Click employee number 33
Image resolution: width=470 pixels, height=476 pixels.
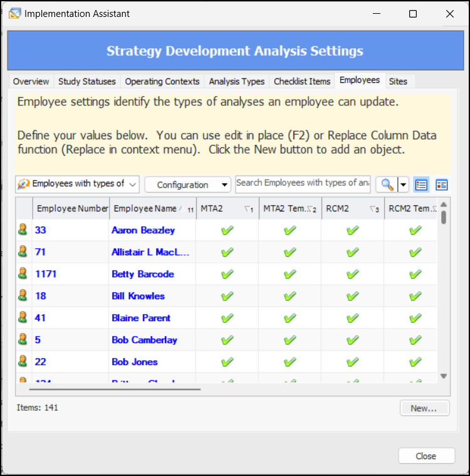point(40,230)
